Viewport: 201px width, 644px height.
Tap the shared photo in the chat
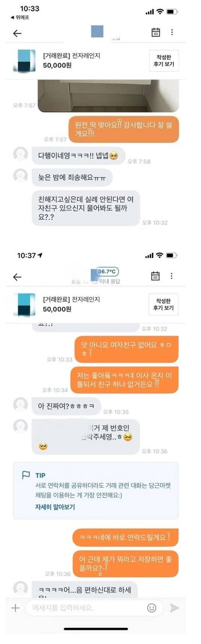coord(108,96)
